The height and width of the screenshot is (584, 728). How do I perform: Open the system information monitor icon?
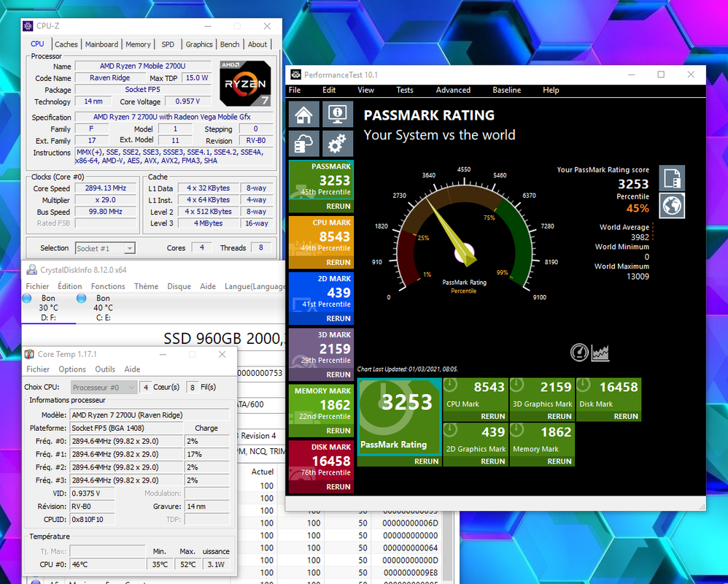pos(338,114)
